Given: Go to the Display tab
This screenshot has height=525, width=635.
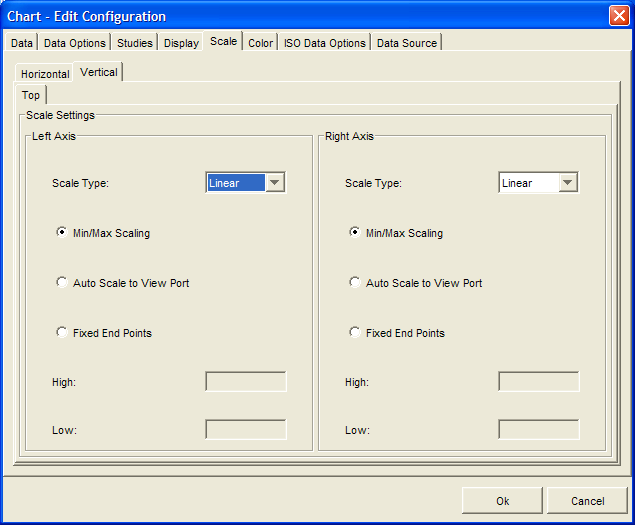Looking at the screenshot, I should 181,43.
